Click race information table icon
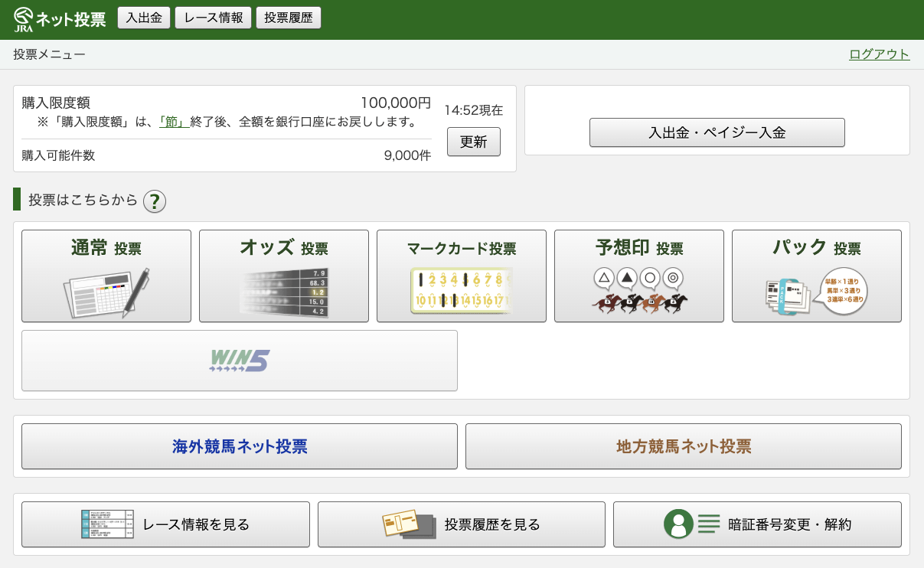 click(107, 524)
